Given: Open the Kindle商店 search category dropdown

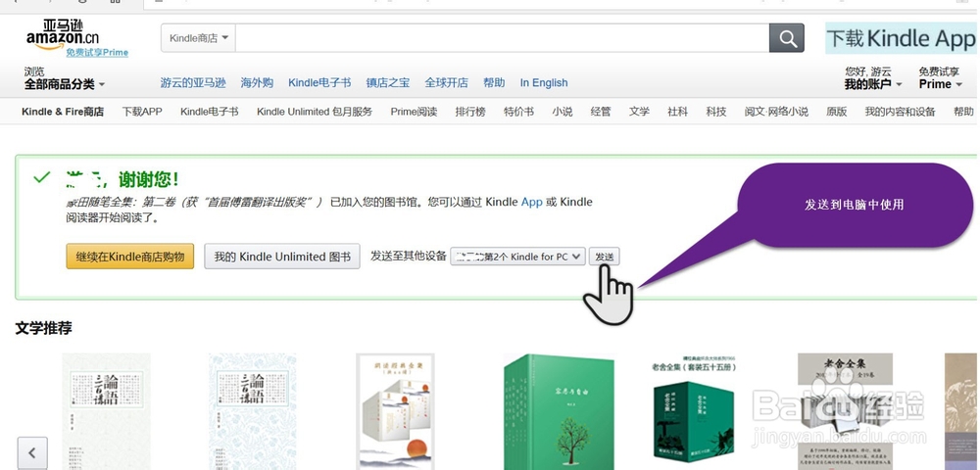Looking at the screenshot, I should pyautogui.click(x=199, y=39).
